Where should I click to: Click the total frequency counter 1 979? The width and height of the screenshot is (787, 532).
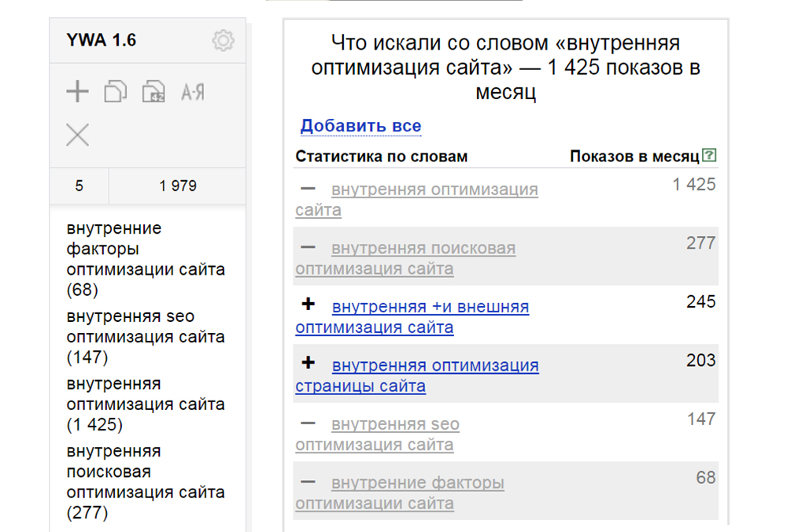click(x=177, y=187)
